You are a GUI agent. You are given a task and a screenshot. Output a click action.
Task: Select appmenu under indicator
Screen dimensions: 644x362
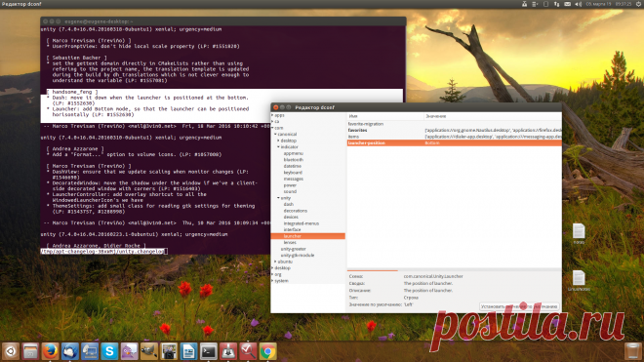pos(294,153)
